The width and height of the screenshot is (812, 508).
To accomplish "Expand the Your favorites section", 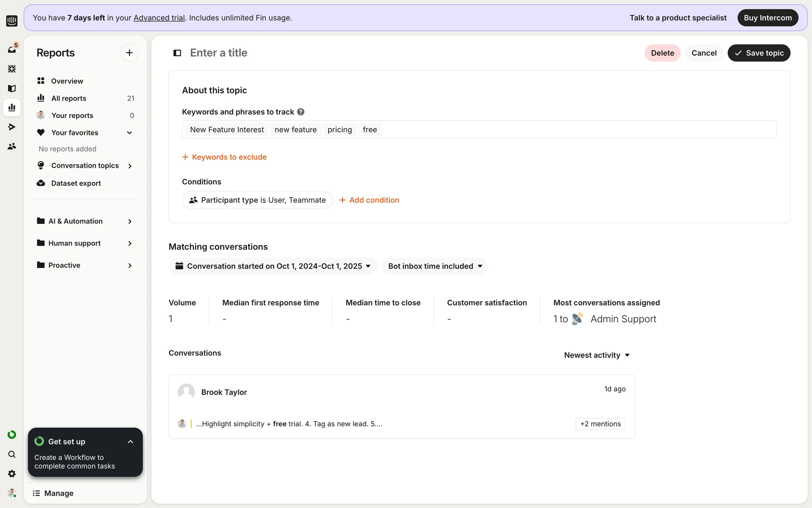I will 129,133.
